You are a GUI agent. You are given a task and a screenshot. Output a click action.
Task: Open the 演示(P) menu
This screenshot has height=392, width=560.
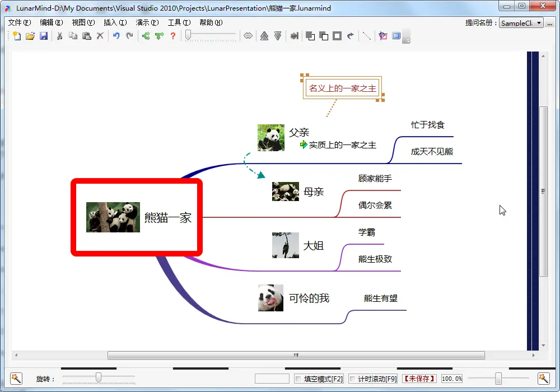tap(147, 22)
